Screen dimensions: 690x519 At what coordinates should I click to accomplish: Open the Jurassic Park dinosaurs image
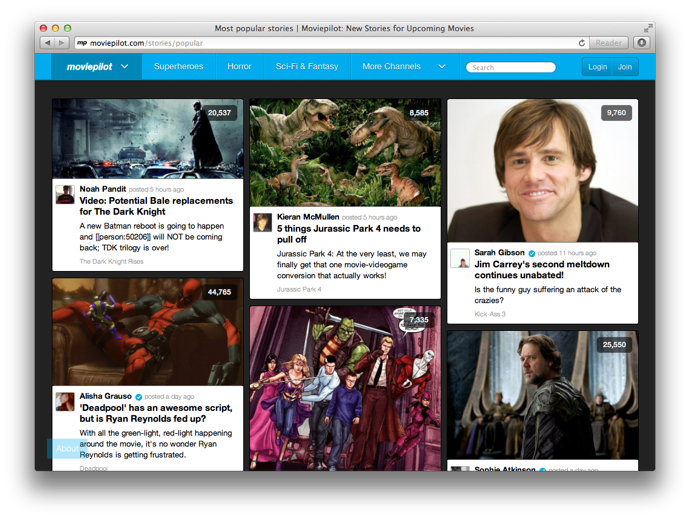point(345,152)
